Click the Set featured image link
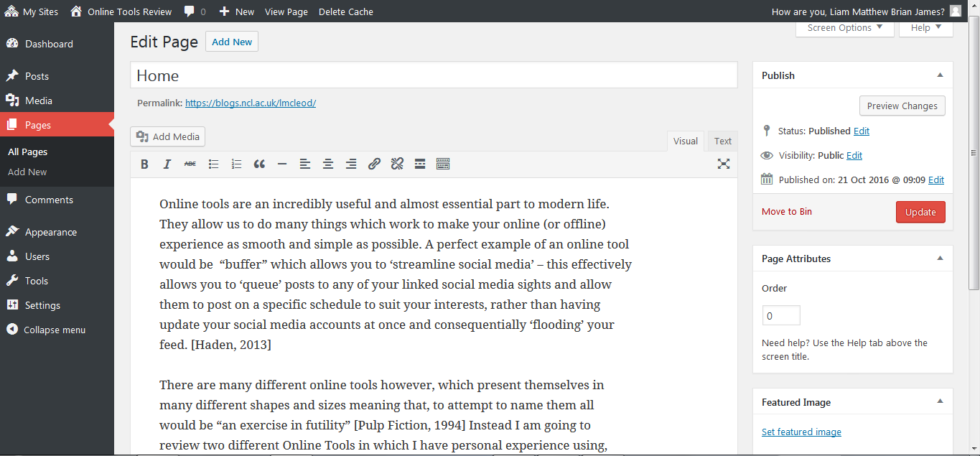This screenshot has height=456, width=980. 801,432
